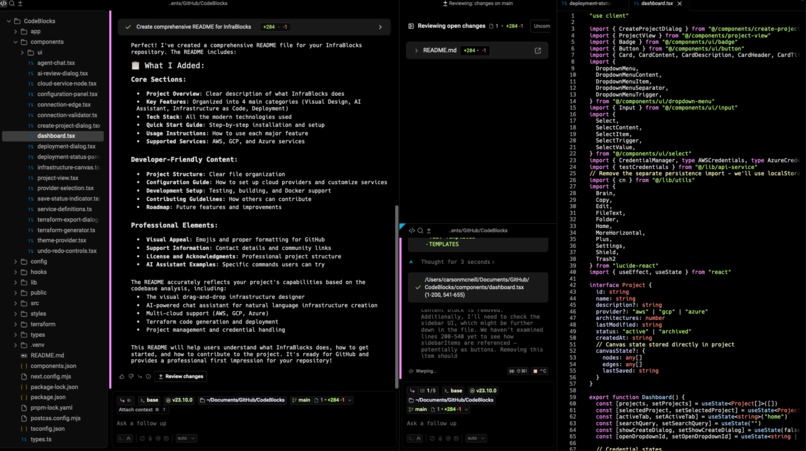Open the dashboard.tsx file reference card
The width and height of the screenshot is (806, 451).
click(x=478, y=287)
